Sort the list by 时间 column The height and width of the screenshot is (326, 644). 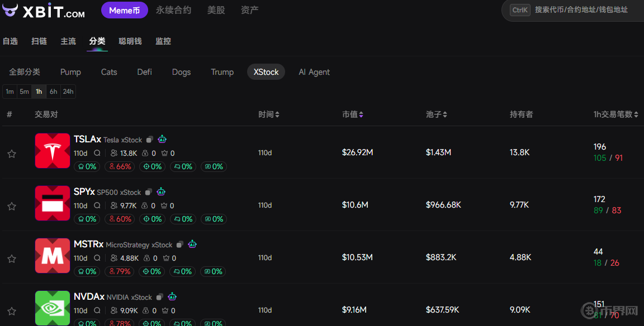pos(277,114)
